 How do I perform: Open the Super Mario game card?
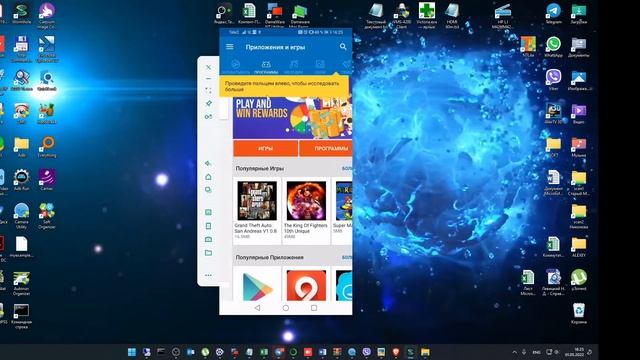[x=342, y=211]
